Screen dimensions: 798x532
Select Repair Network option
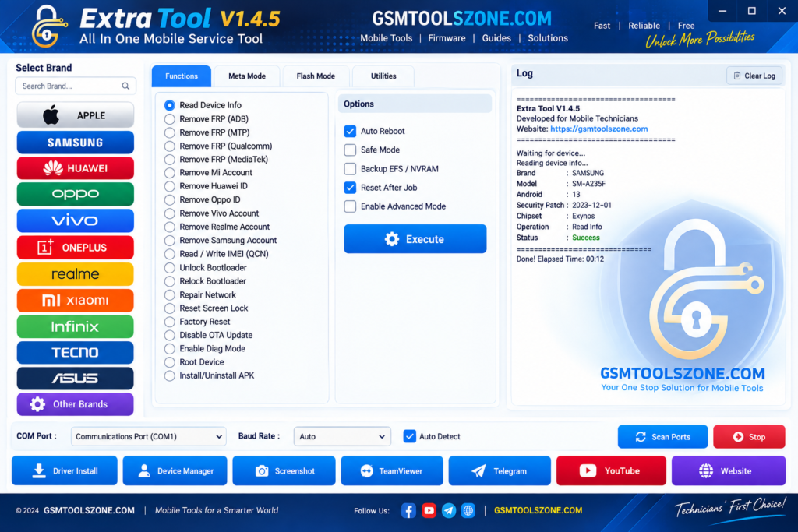[x=169, y=294]
